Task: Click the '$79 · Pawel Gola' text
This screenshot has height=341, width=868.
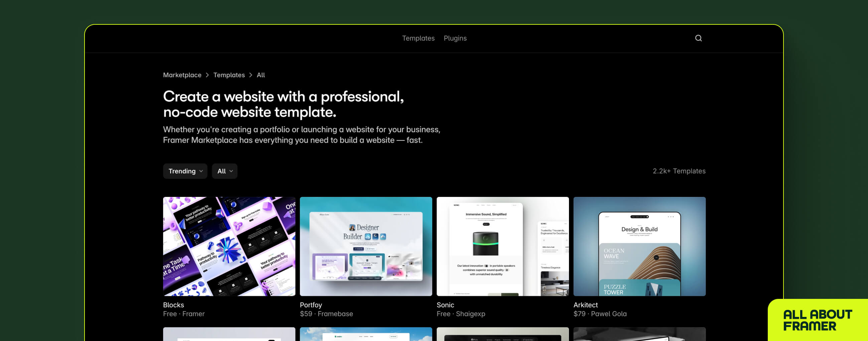Action: point(600,314)
